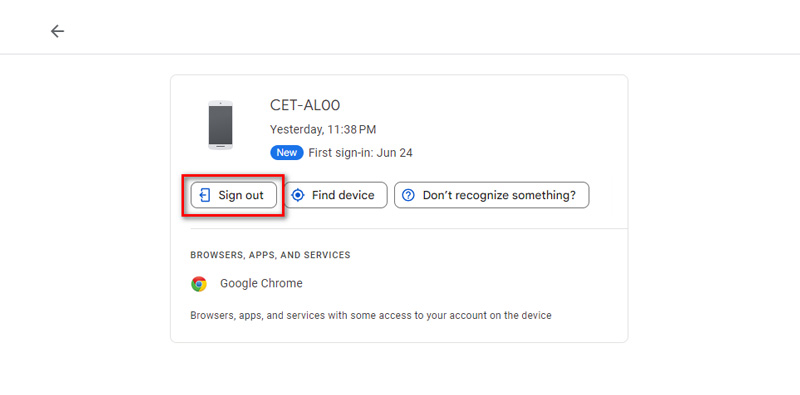Click the blue New badge
The image size is (800, 395).
tap(287, 153)
